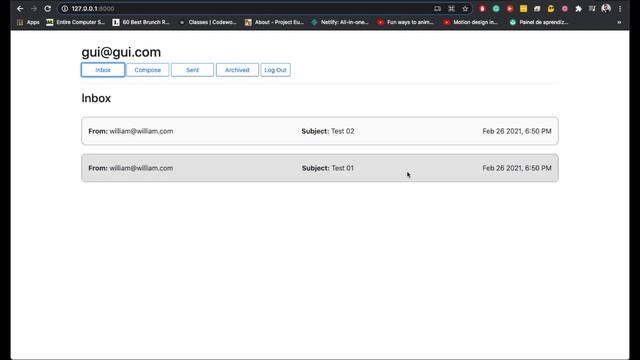The image size is (640, 360).
Task: Switch to the Inbox mailbox
Action: point(103,70)
